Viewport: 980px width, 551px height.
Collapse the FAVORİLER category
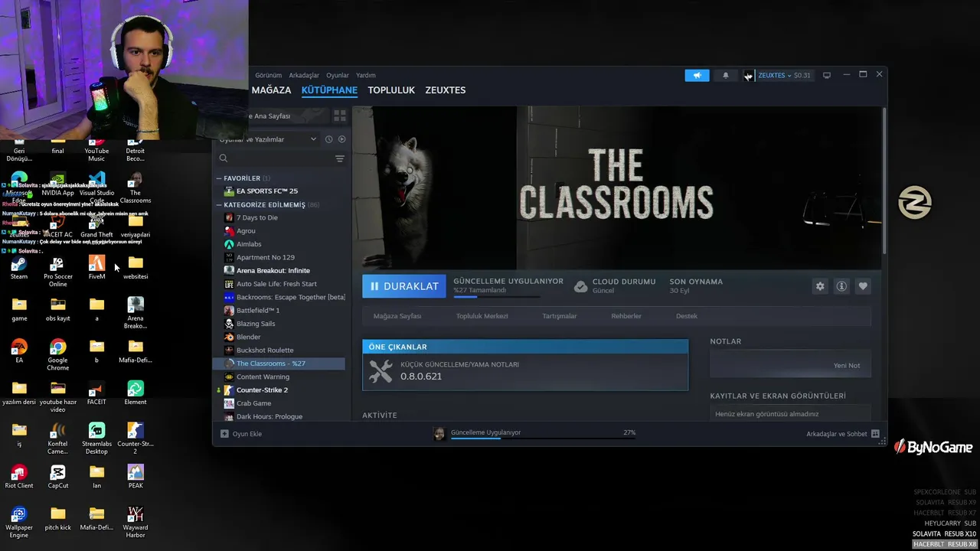[219, 178]
